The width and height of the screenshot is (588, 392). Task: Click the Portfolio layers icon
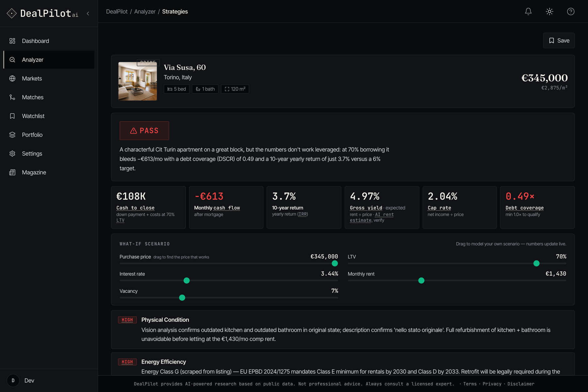tap(12, 135)
